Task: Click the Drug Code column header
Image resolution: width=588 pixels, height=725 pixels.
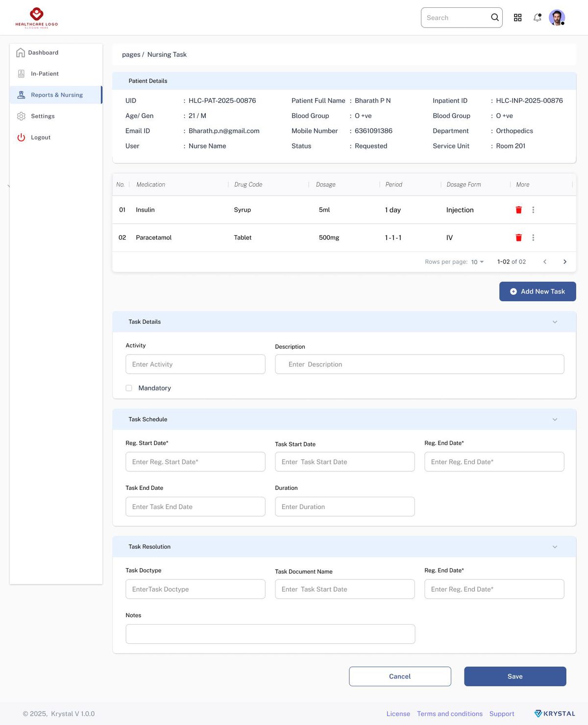Action: (248, 185)
